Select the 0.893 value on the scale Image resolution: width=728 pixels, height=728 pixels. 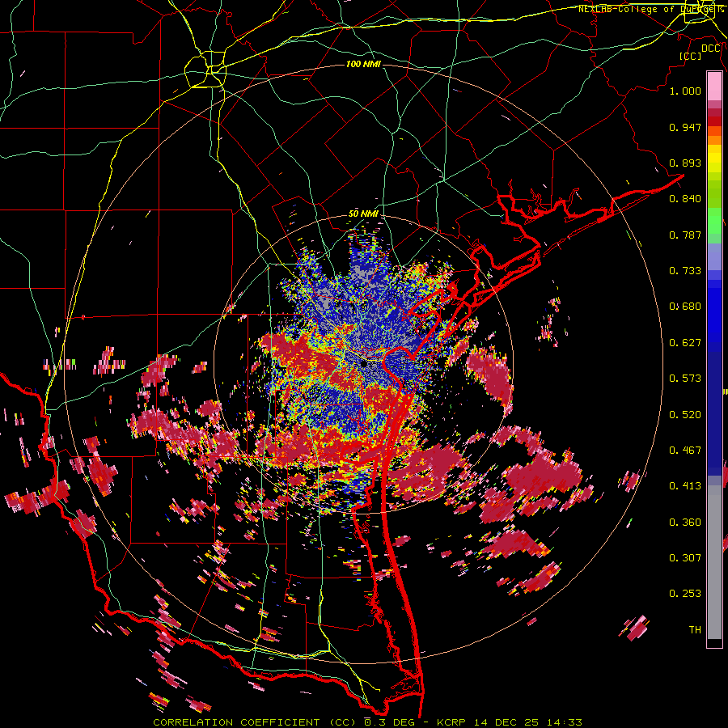click(685, 163)
